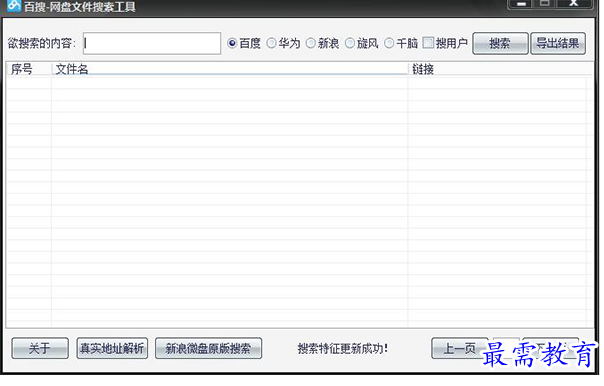Click the 搜索 button

coord(500,43)
